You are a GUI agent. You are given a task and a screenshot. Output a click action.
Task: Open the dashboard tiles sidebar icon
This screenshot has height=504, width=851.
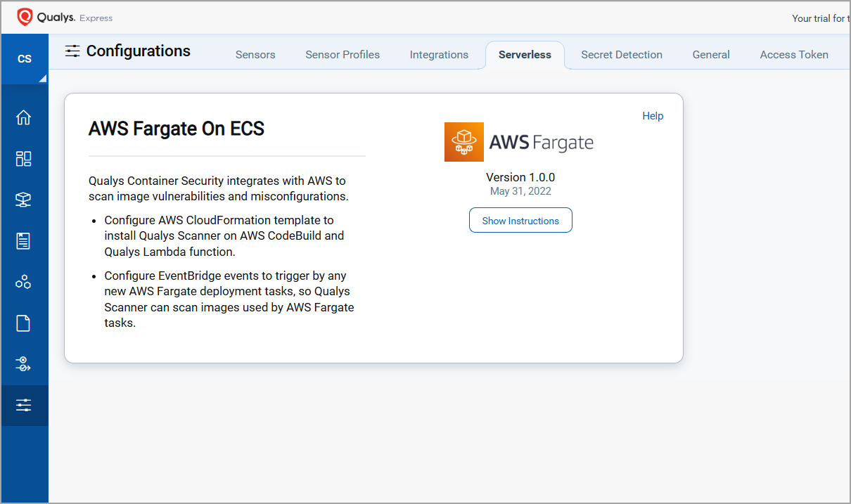click(x=24, y=159)
